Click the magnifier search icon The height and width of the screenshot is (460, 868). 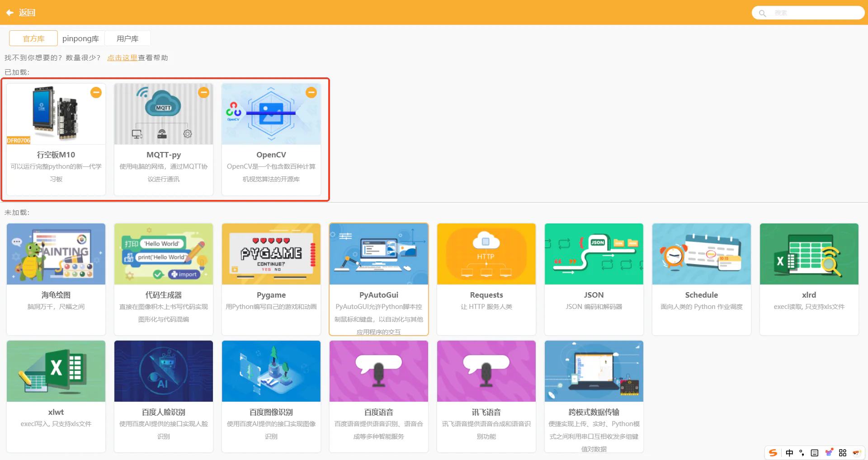762,13
